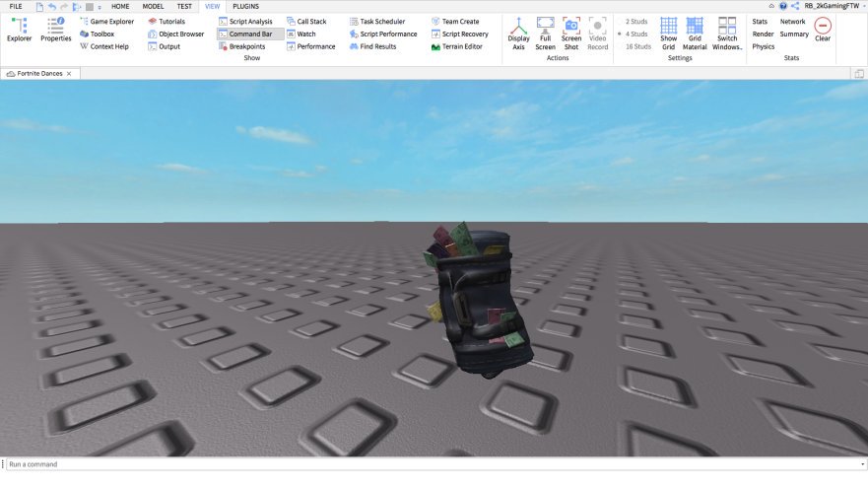Collapse the ribbon with the caret icon
The width and height of the screenshot is (868, 489).
tap(771, 6)
